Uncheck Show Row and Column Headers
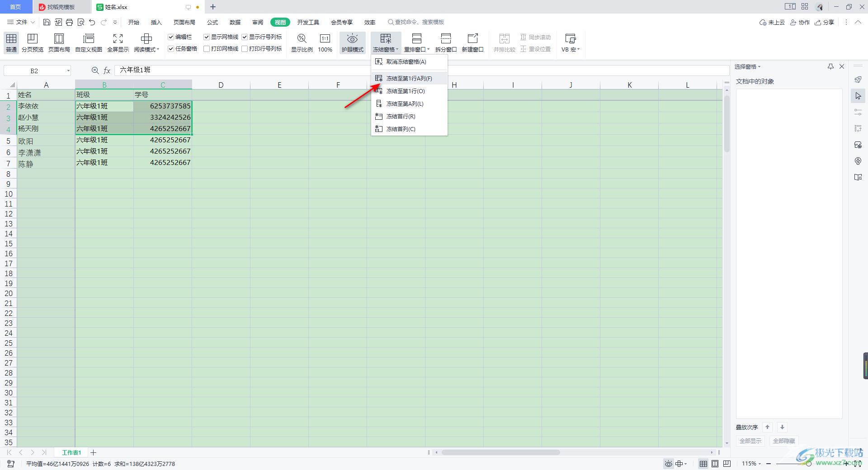Screen dimensions: 868x470 pyautogui.click(x=245, y=37)
